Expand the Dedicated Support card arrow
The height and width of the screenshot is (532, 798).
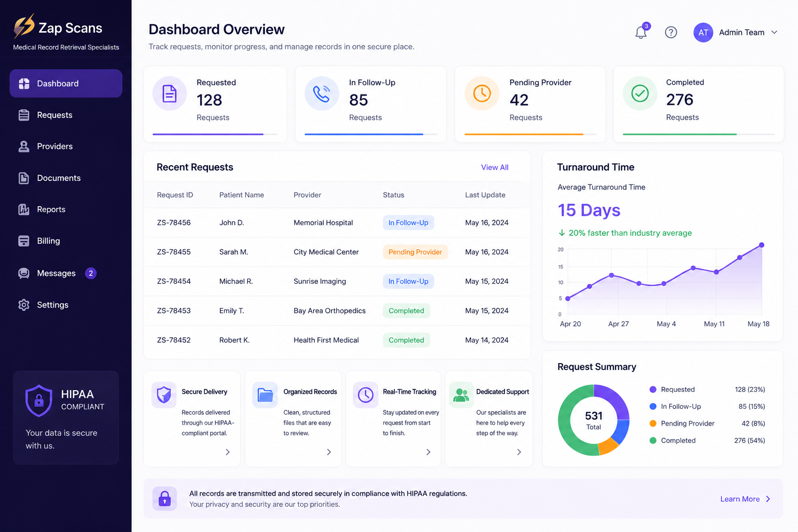pyautogui.click(x=519, y=452)
